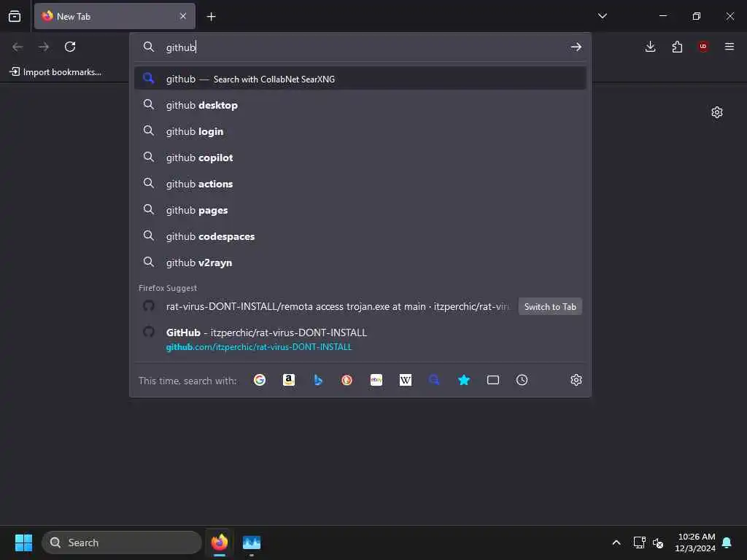The image size is (747, 560).
Task: Search this time with eBay
Action: [376, 379]
